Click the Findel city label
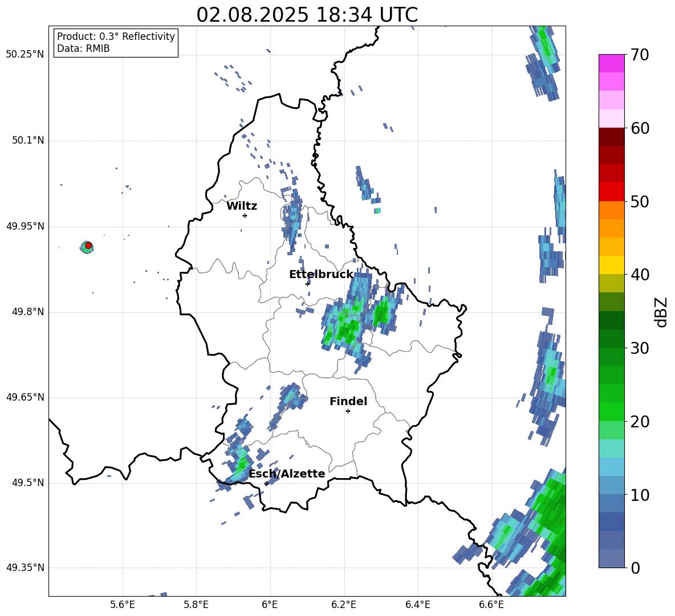Viewport: 675px width, 616px height. [x=348, y=401]
